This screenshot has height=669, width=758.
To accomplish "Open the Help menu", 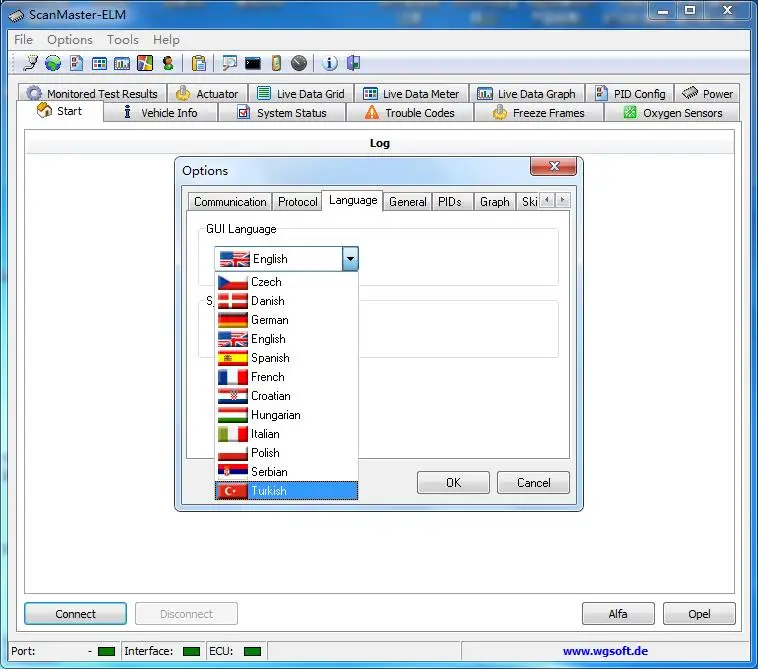I will coord(166,40).
